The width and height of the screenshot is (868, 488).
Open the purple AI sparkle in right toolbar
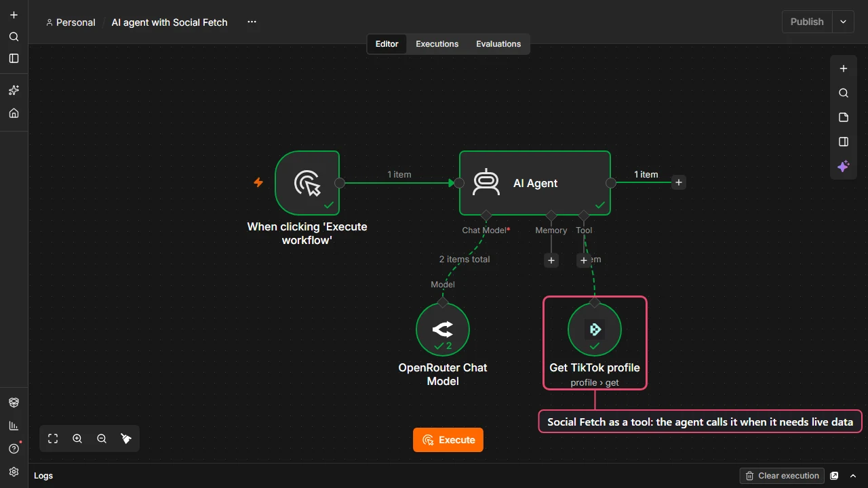pos(844,166)
